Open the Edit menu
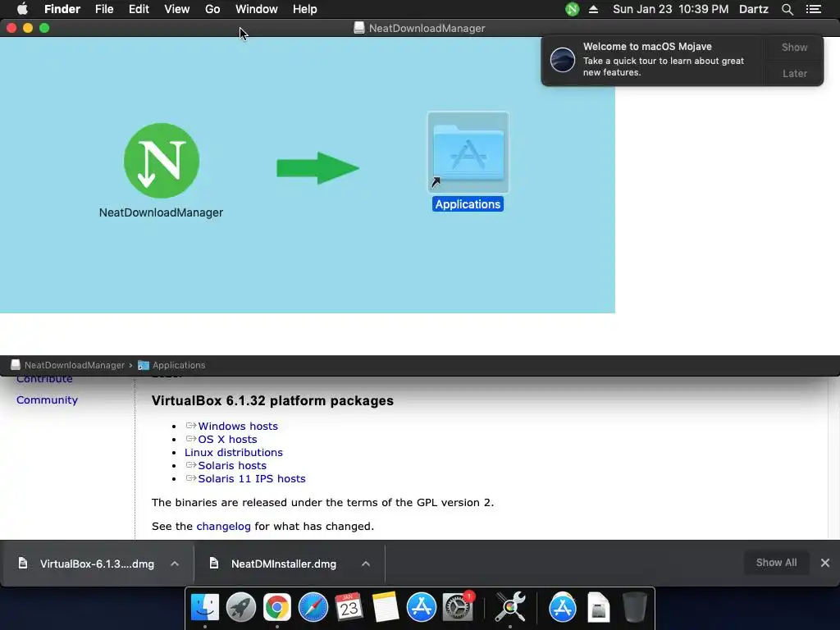The width and height of the screenshot is (840, 630). (x=139, y=9)
